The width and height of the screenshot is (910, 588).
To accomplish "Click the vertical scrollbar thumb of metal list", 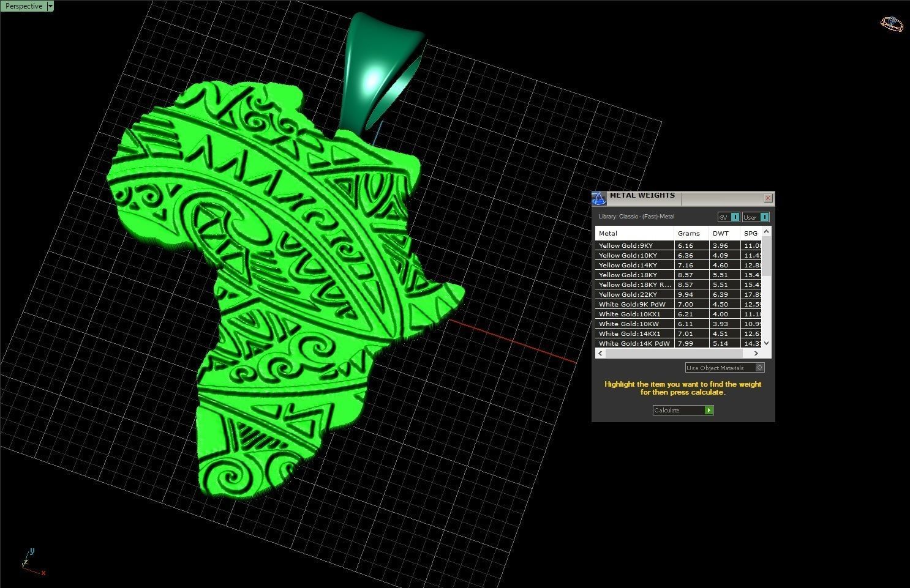I will [x=767, y=257].
